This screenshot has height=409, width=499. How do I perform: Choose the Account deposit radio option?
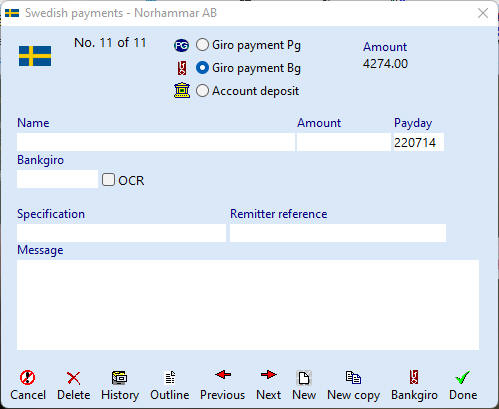click(202, 91)
